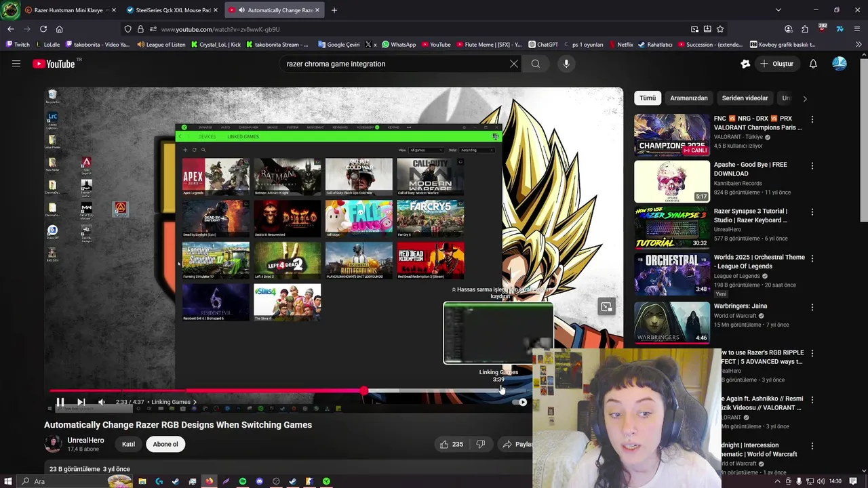Open the WhatsApp bookmark
The width and height of the screenshot is (868, 488).
[x=399, y=45]
